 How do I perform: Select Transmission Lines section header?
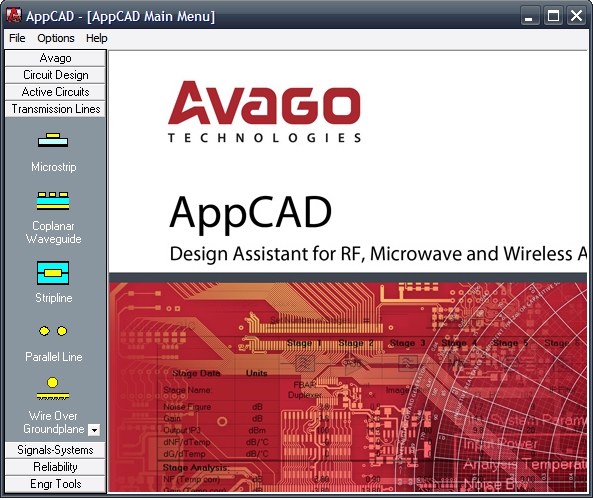pyautogui.click(x=55, y=109)
